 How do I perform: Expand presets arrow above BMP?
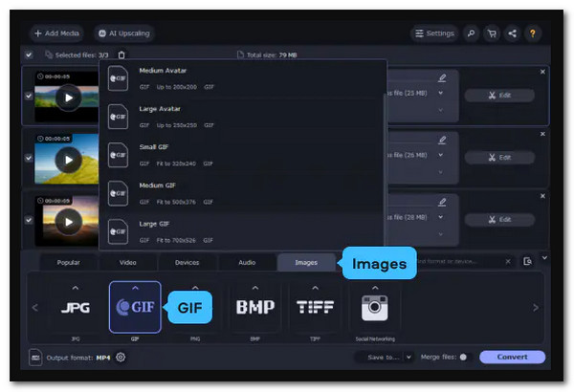pos(255,288)
